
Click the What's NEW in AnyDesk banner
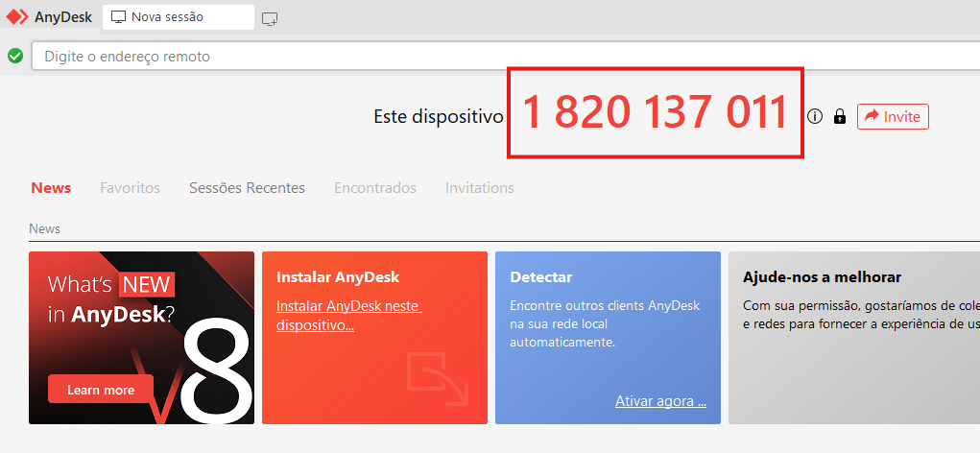(x=141, y=317)
